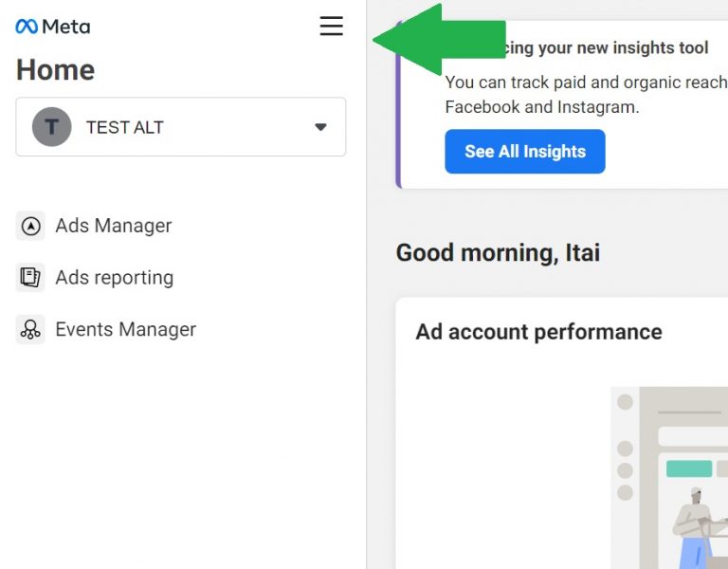
Task: Expand the account selector caret arrow
Action: pyautogui.click(x=320, y=127)
